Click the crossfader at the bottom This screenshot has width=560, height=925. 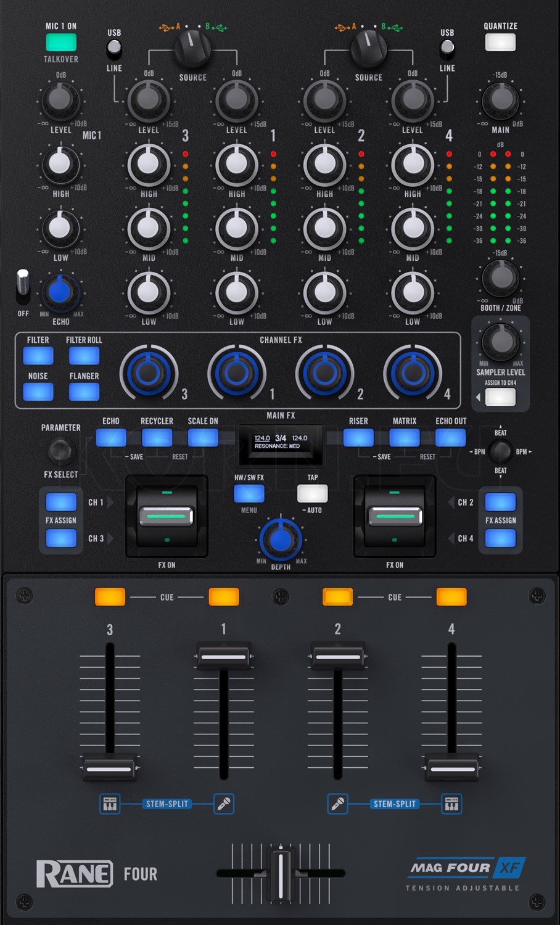click(x=281, y=874)
